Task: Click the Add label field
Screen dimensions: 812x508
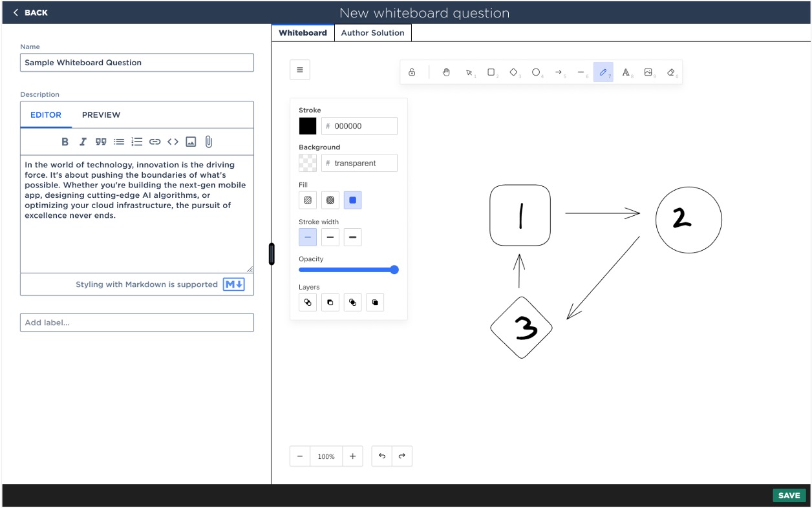Action: [x=137, y=323]
